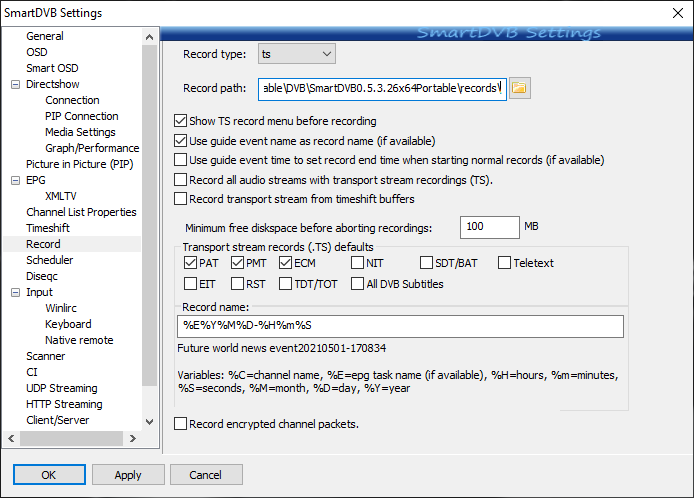Select UDP Streaming settings page
Image resolution: width=694 pixels, height=498 pixels.
point(62,388)
